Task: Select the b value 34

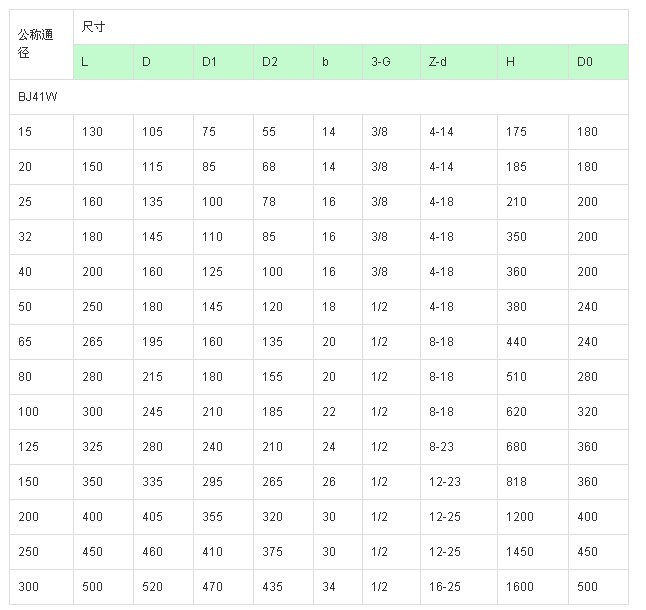Action: 328,587
